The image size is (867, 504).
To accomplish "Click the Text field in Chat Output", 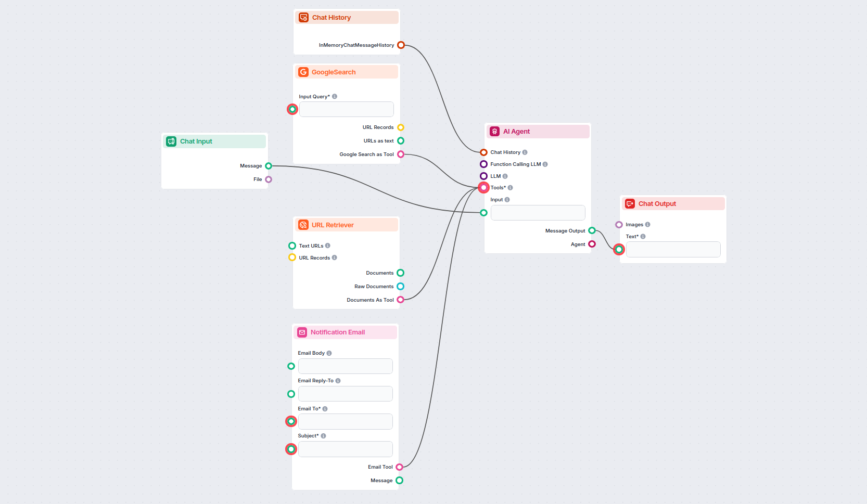I will (673, 249).
